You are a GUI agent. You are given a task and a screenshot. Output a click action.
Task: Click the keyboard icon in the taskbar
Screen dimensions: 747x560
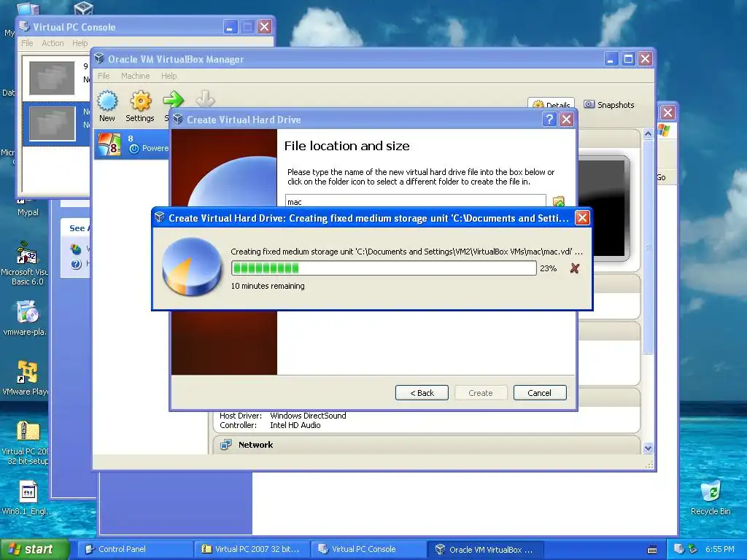click(x=652, y=550)
